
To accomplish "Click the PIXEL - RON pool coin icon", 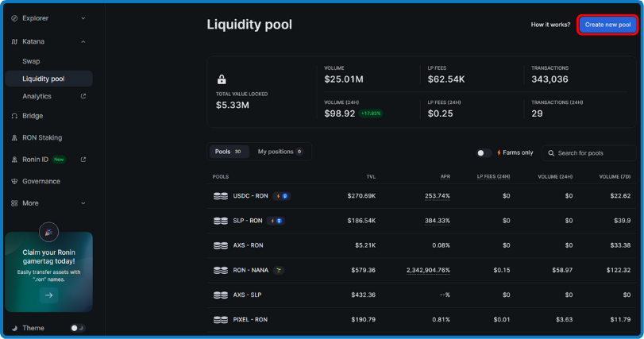I will click(221, 319).
